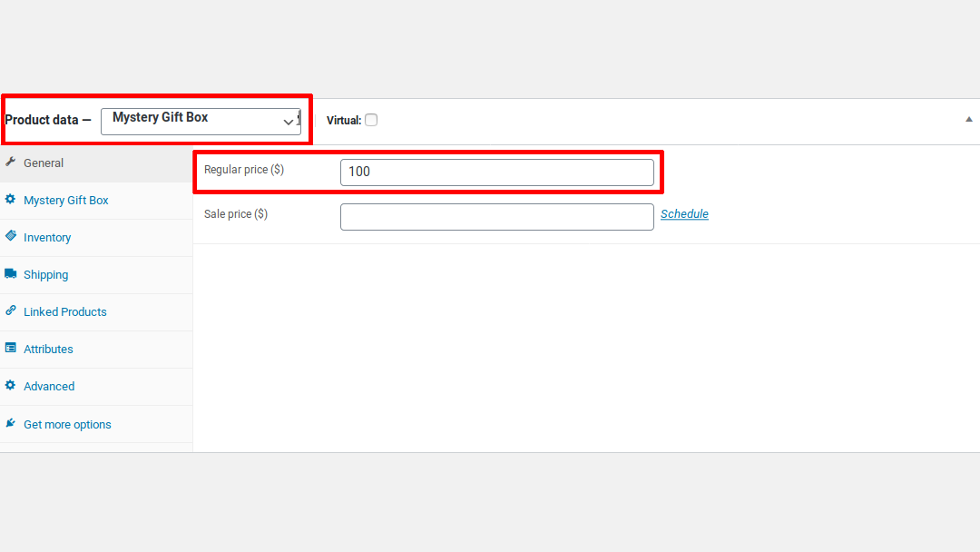Click the wrench icon beside General
The width and height of the screenshot is (980, 552).
coord(10,162)
